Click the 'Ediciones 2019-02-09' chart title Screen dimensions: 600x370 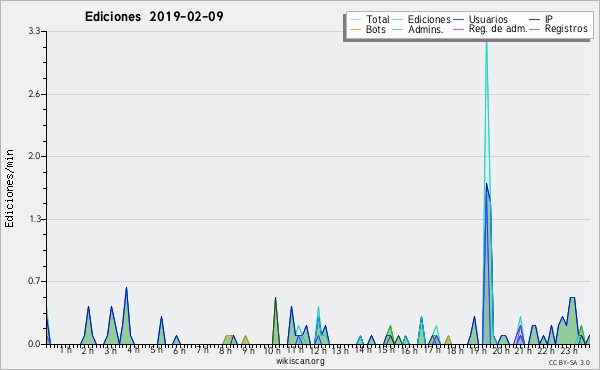[154, 17]
